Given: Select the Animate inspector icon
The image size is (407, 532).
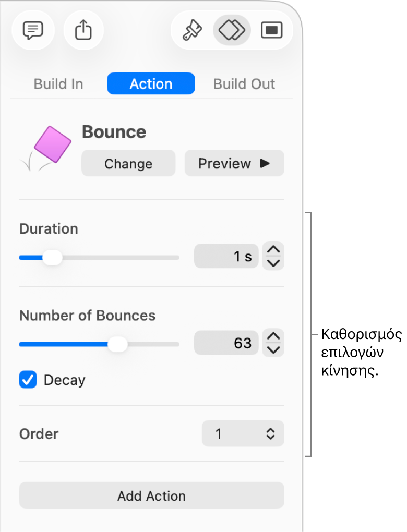Looking at the screenshot, I should [232, 30].
